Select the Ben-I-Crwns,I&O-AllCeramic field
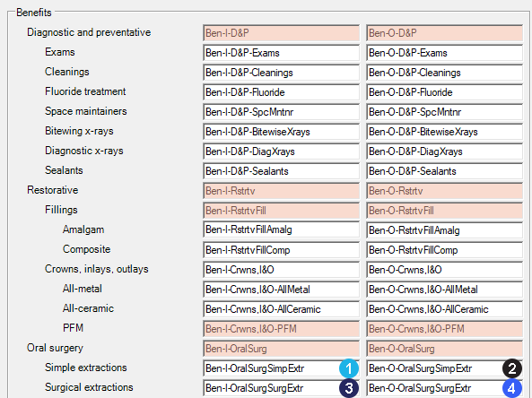532x398 pixels. (282, 309)
